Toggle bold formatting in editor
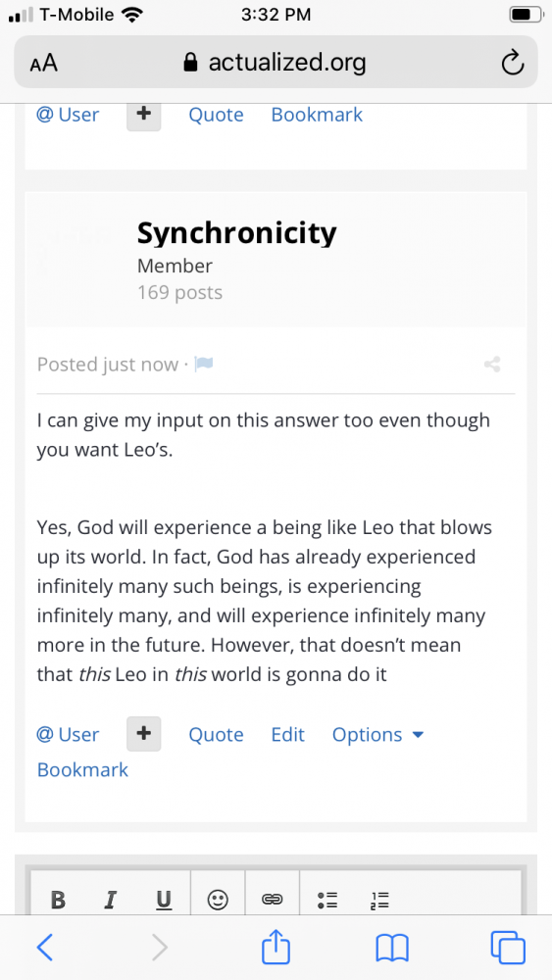Screen dimensions: 552x980 pyautogui.click(x=58, y=900)
